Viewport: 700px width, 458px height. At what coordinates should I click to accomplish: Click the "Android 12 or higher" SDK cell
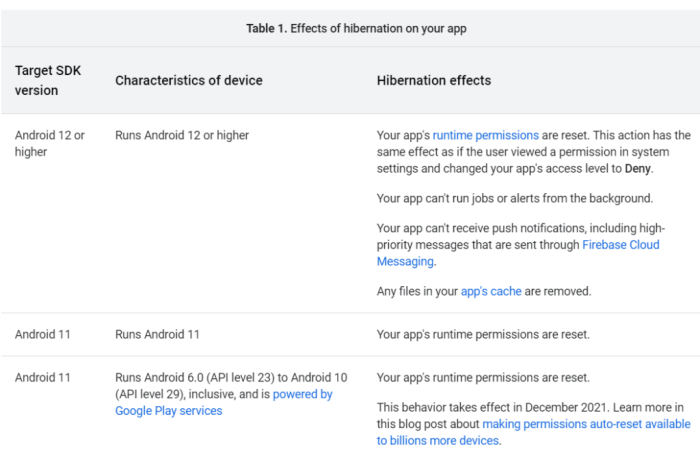pyautogui.click(x=50, y=143)
